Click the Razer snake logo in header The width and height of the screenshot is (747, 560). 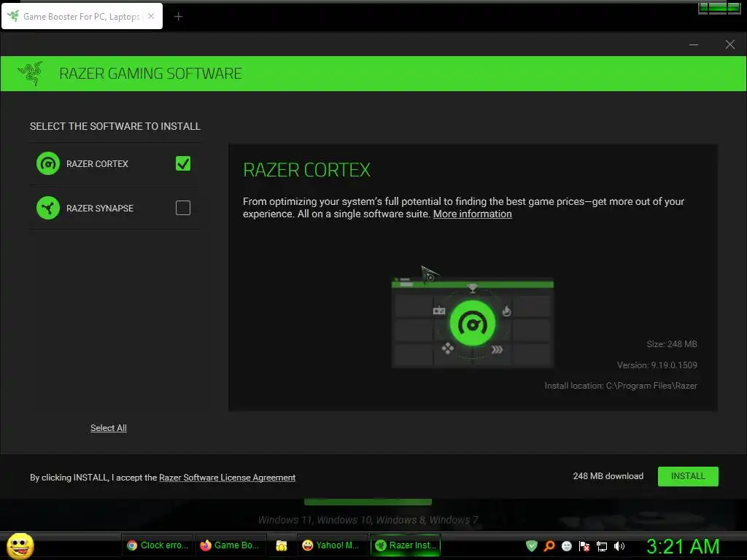click(x=30, y=74)
